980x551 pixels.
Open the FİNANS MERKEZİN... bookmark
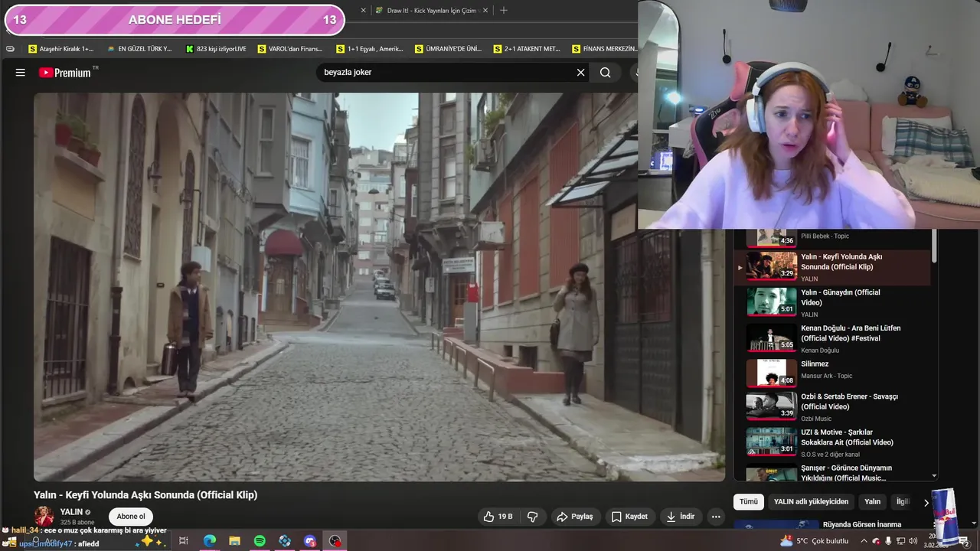click(604, 49)
